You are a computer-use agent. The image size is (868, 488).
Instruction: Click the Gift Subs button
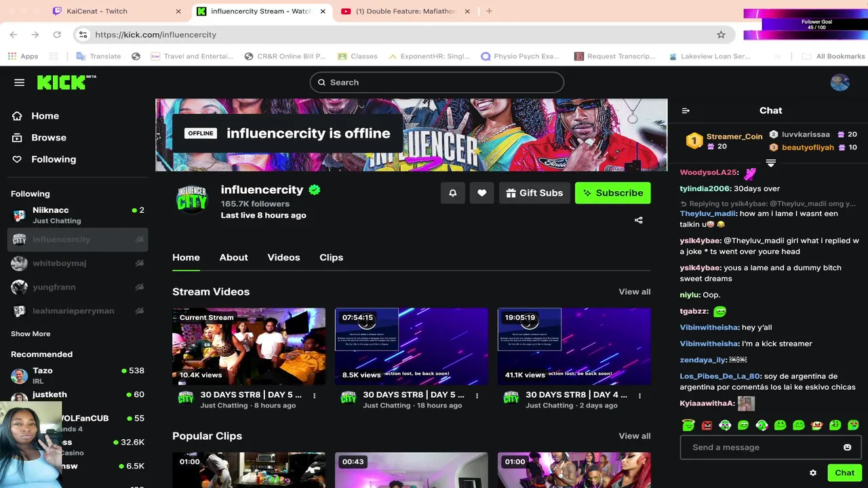point(534,193)
